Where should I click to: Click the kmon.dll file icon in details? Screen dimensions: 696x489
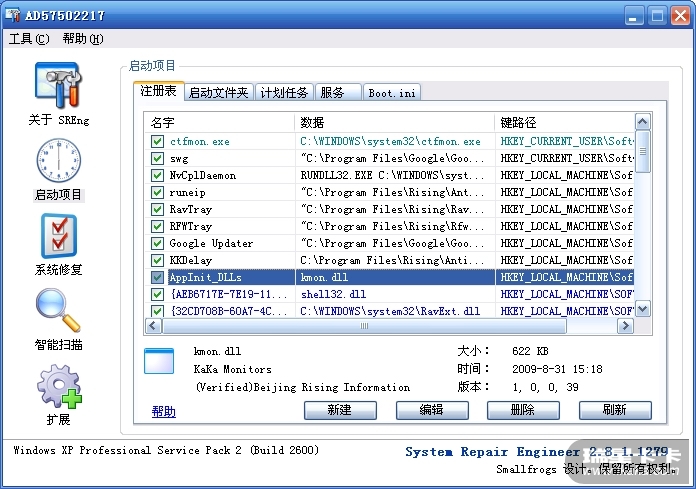[159, 362]
